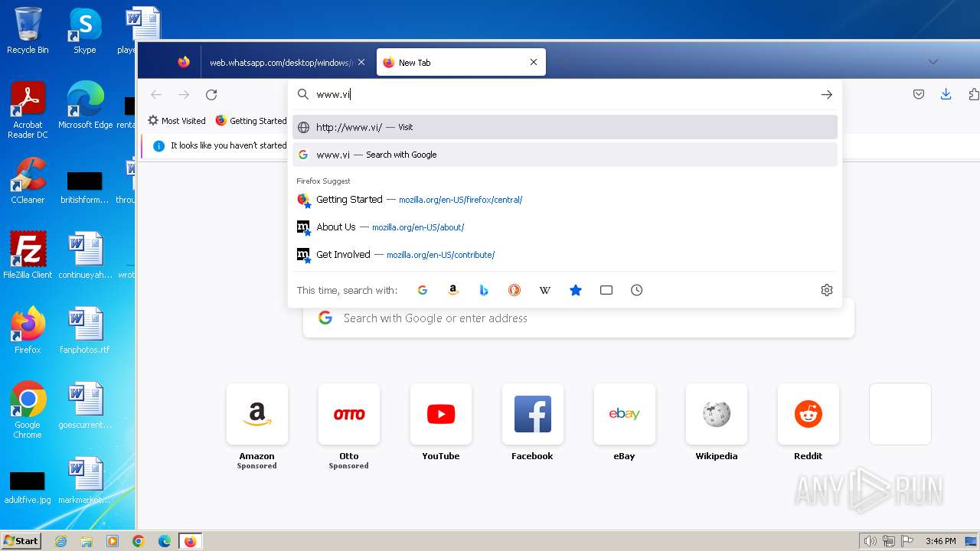Viewport: 980px width, 551px height.
Task: Select the Recycle Bin desktop icon
Action: 28,31
